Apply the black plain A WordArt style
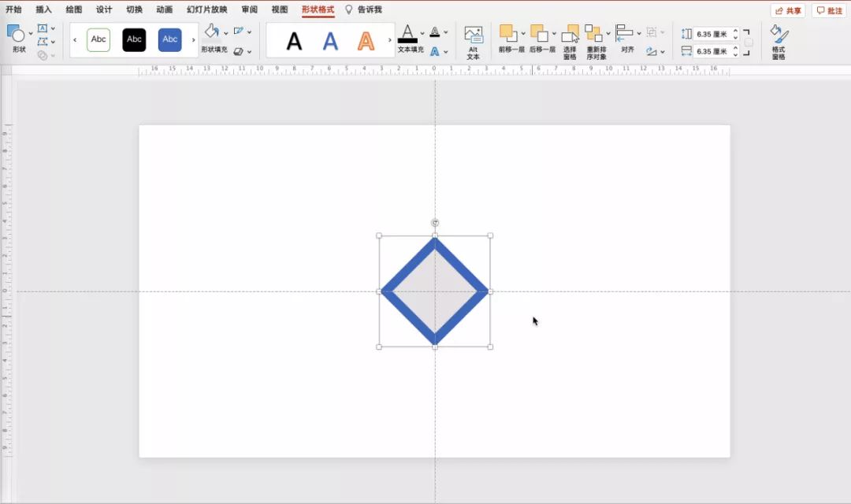This screenshot has width=851, height=504. [294, 41]
